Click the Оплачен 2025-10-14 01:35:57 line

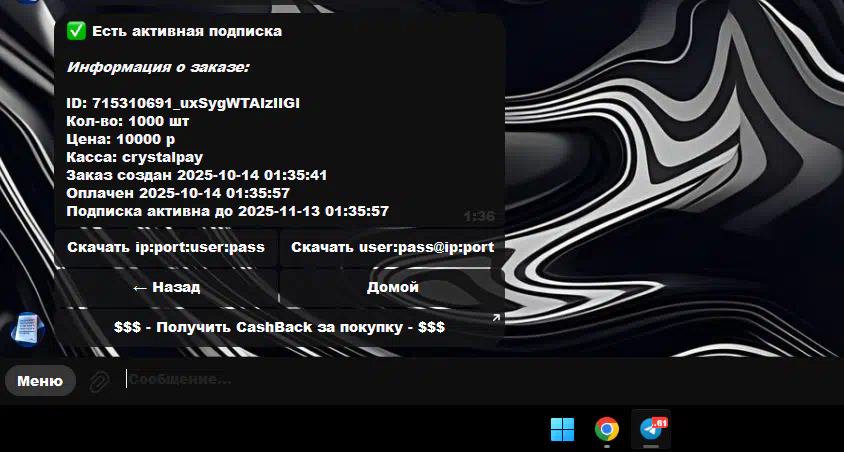tap(178, 193)
